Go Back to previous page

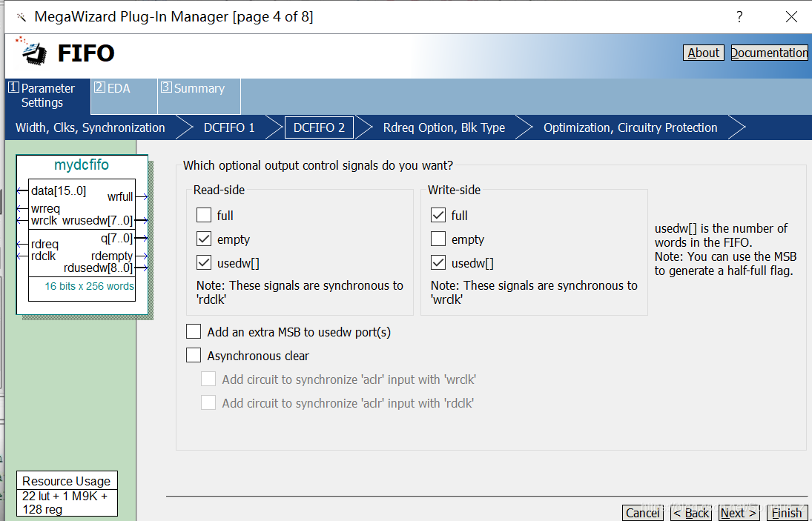(692, 513)
